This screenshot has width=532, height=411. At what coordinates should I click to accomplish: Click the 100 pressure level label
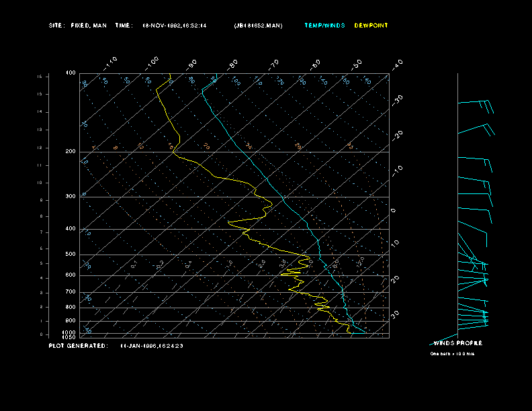71,73
